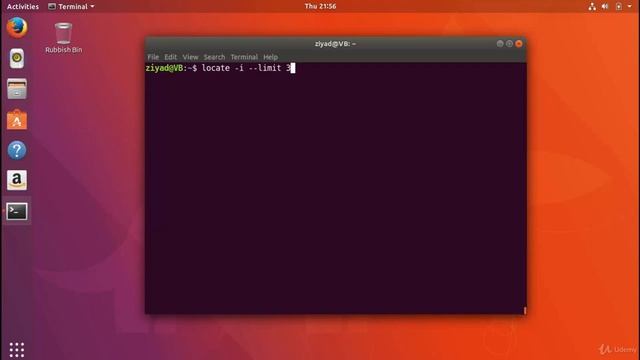Viewport: 640px width, 360px height.
Task: Show Applications grid button
Action: tap(17, 350)
